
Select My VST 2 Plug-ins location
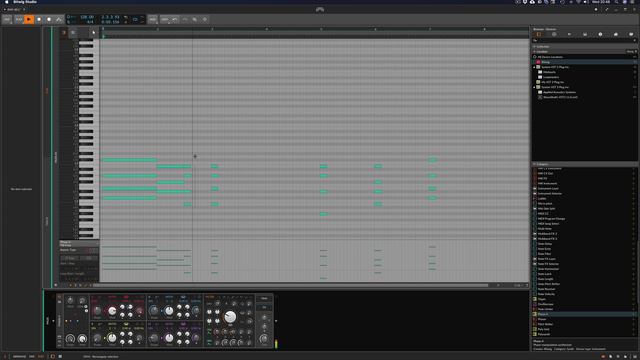click(584, 82)
